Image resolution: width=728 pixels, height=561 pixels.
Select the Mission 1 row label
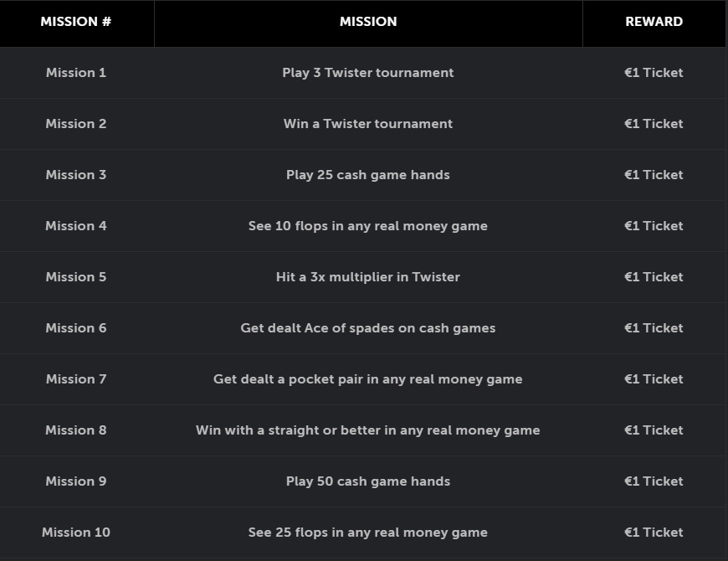76,73
